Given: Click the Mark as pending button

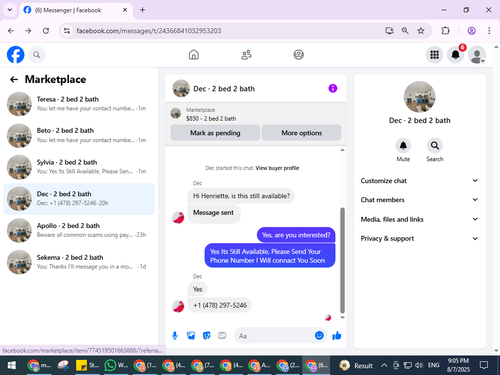Looking at the screenshot, I should [x=215, y=133].
